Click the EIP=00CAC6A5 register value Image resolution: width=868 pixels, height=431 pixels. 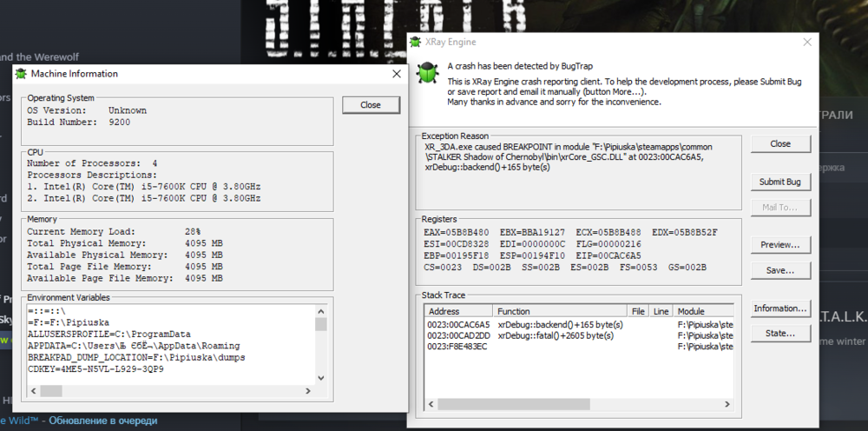coord(609,255)
